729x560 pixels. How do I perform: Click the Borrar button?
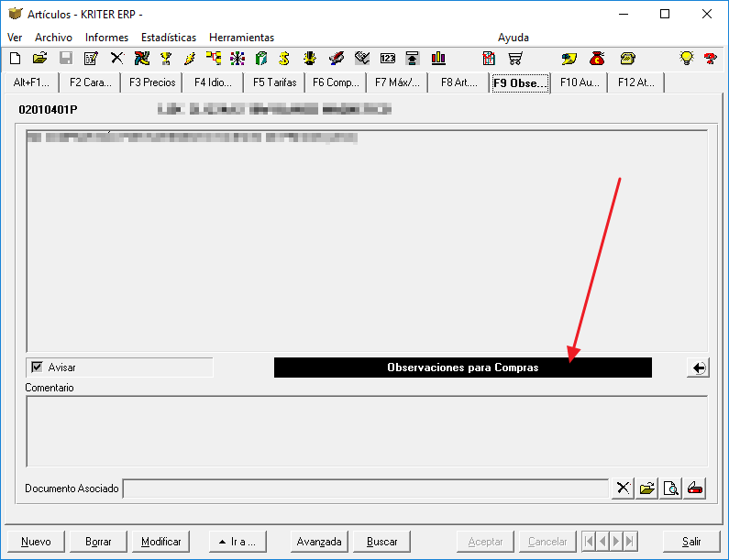click(x=98, y=542)
